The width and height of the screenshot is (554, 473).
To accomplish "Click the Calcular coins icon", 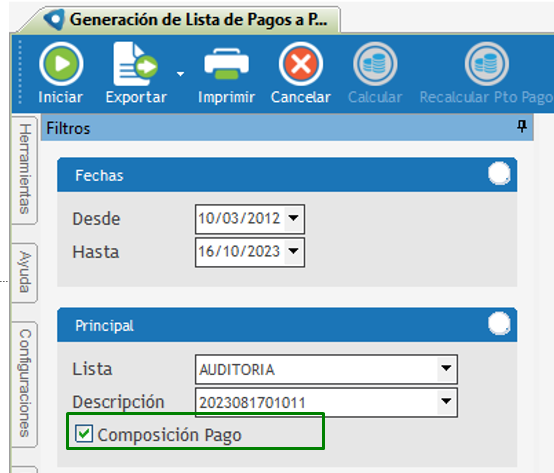I will click(375, 64).
